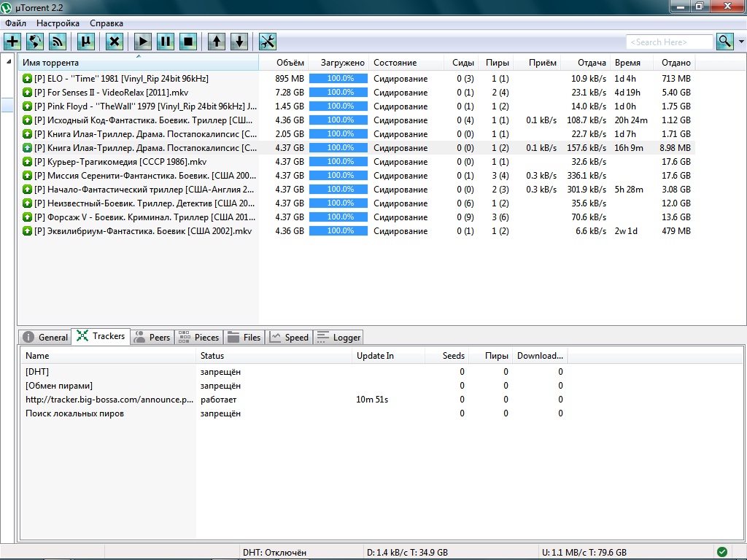Click progress bar of Курьер torrent

coord(338,161)
